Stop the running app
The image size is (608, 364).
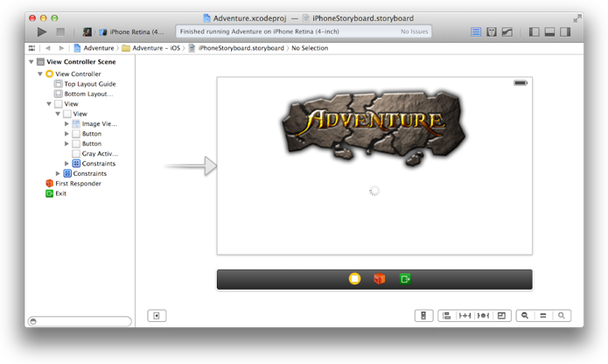[x=60, y=31]
